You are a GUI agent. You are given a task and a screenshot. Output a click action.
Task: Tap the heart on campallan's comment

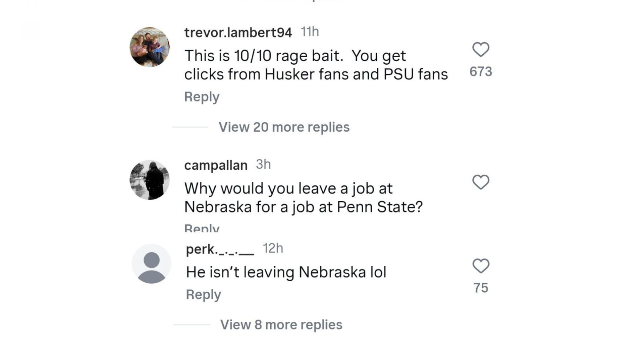481,182
